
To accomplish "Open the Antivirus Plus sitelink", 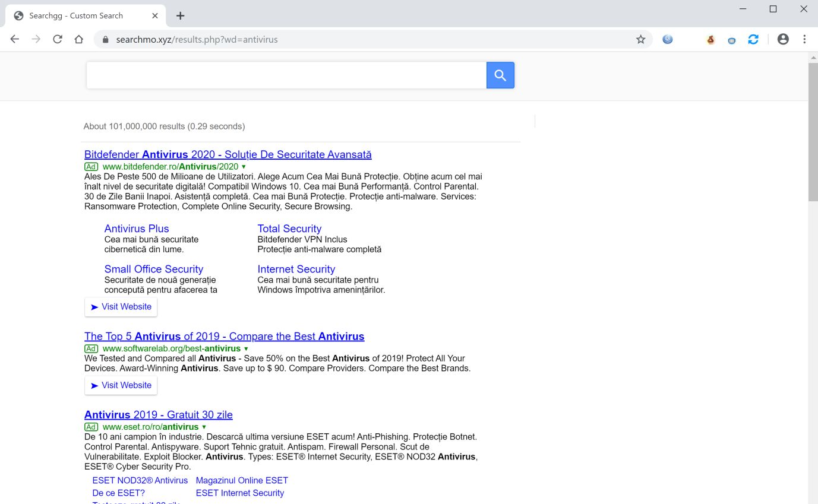I will click(137, 229).
